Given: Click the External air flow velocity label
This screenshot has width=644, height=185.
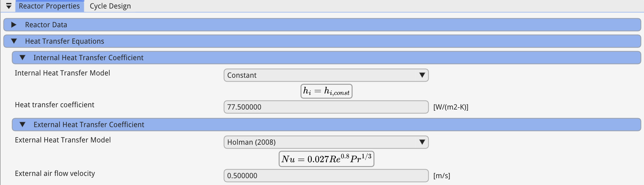Looking at the screenshot, I should pyautogui.click(x=55, y=173).
